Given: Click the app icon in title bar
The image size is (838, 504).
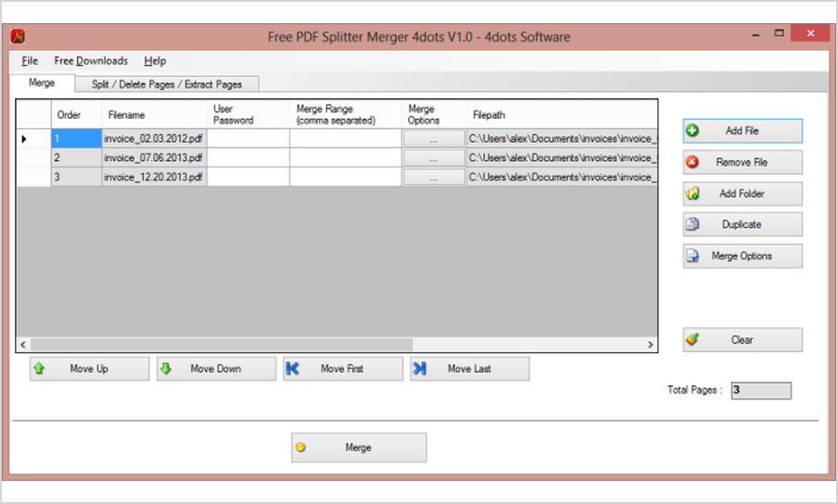Looking at the screenshot, I should [x=18, y=36].
